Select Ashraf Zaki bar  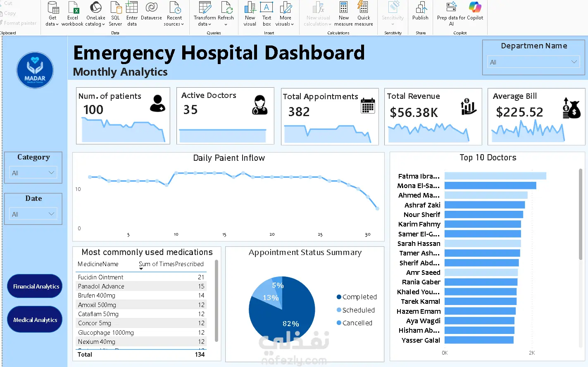coord(485,205)
